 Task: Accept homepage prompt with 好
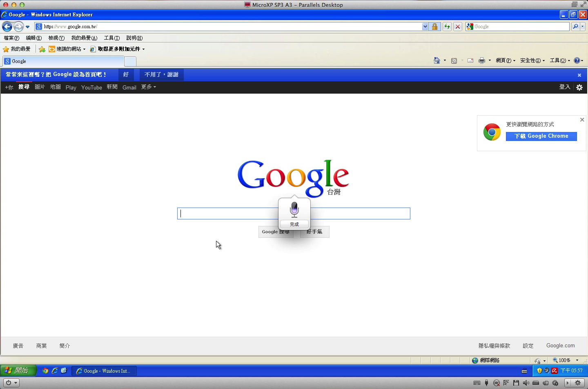point(126,75)
